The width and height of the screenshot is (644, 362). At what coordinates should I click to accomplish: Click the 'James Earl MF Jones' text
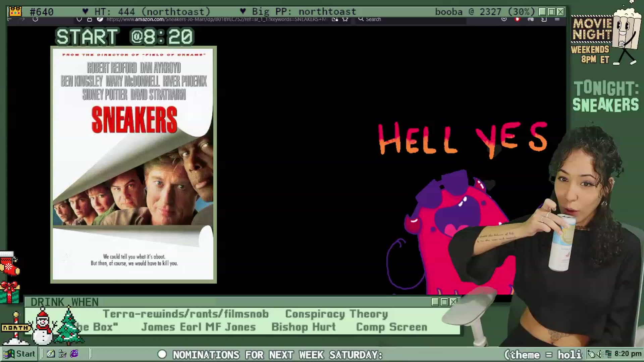[199, 327]
